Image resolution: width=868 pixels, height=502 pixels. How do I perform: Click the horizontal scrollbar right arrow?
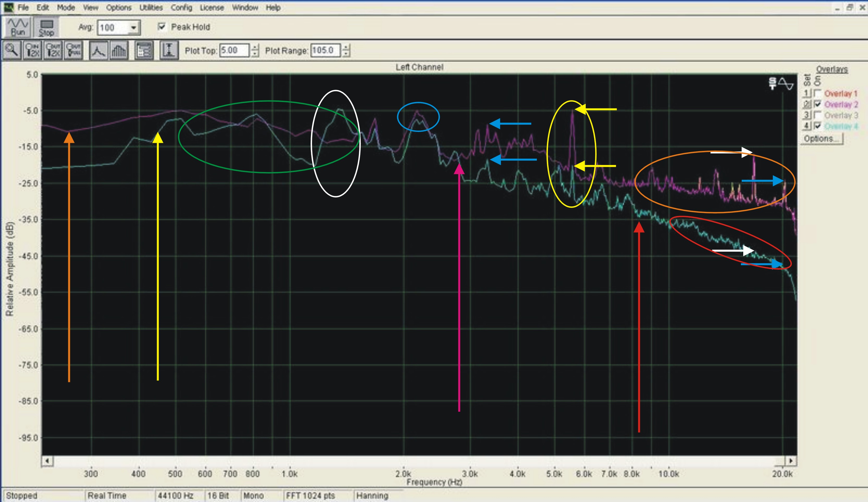pyautogui.click(x=791, y=461)
